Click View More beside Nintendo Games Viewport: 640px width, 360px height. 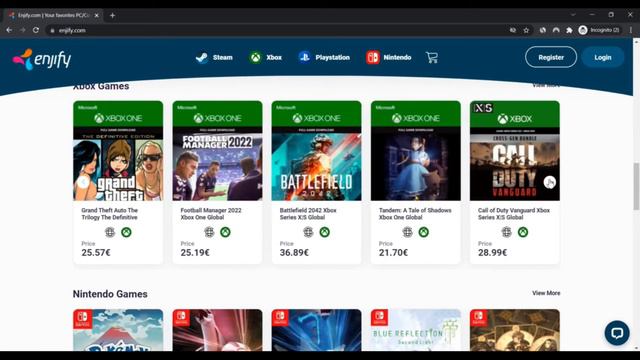pyautogui.click(x=546, y=293)
